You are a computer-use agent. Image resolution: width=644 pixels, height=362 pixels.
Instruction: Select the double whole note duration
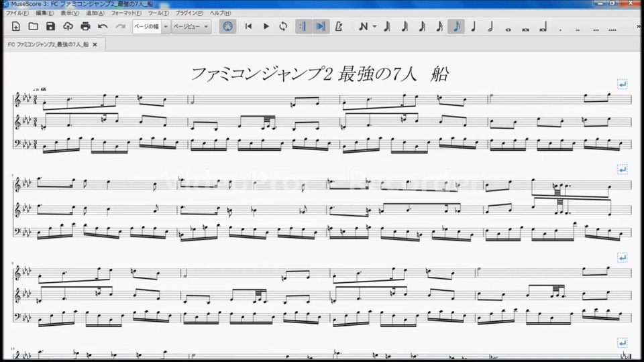(x=526, y=29)
